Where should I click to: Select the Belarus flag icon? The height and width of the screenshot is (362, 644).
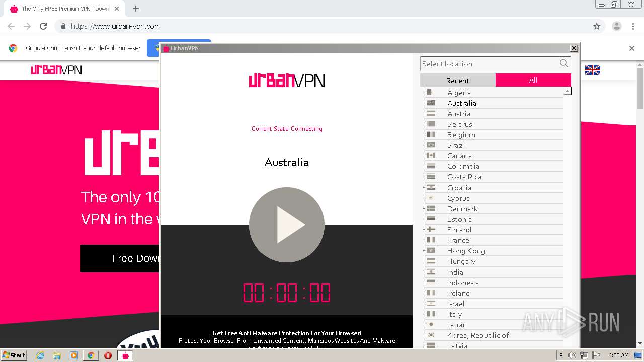431,124
